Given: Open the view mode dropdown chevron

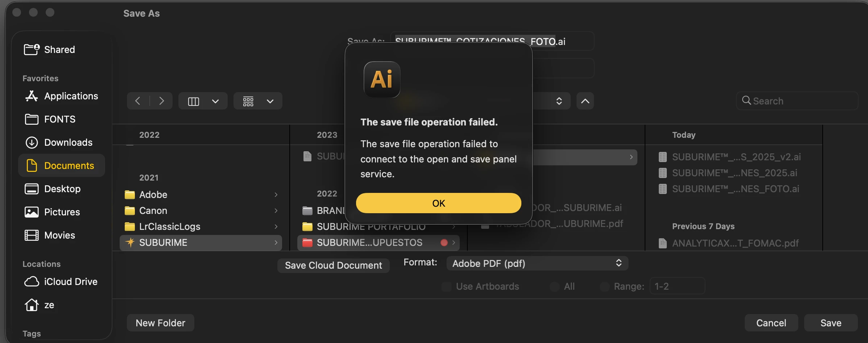Looking at the screenshot, I should (x=215, y=101).
